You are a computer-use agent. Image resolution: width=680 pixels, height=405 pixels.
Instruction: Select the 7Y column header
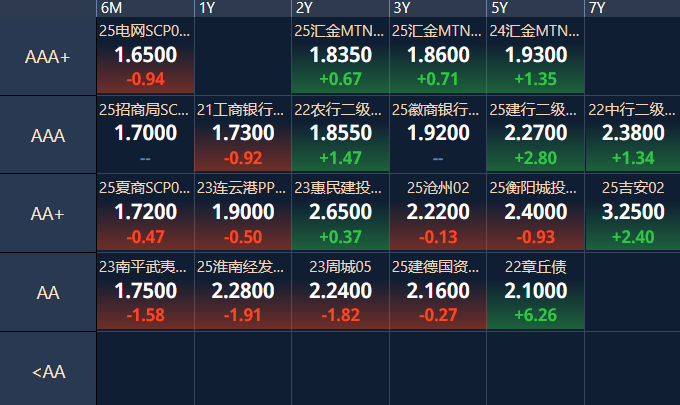point(632,8)
